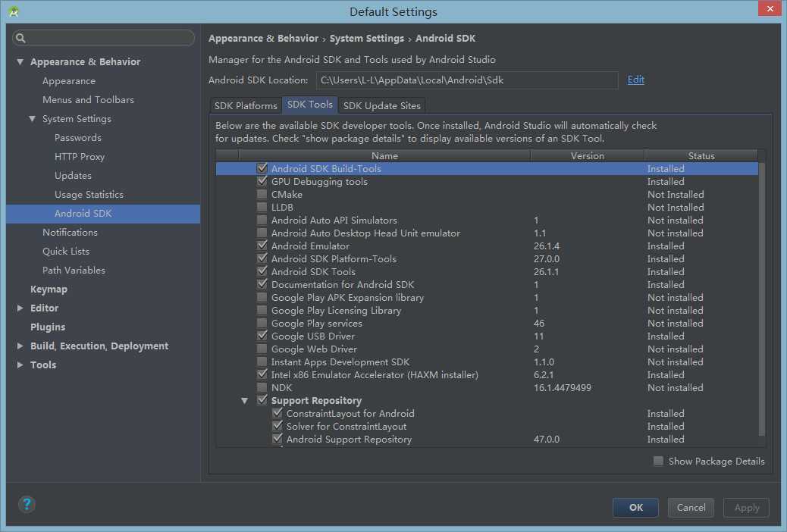Click the help question mark icon
Image resolution: width=787 pixels, height=532 pixels.
(27, 505)
